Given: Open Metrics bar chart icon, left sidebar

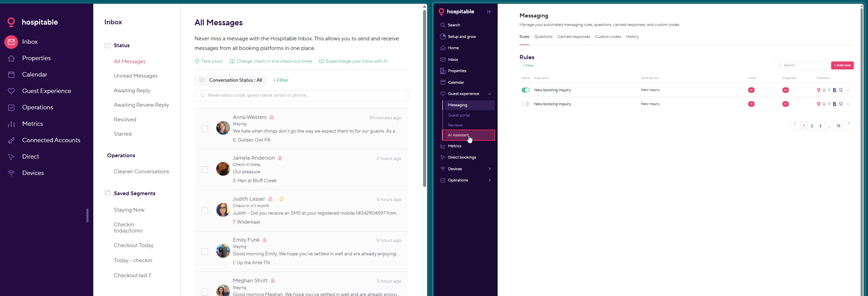Looking at the screenshot, I should 11,124.
